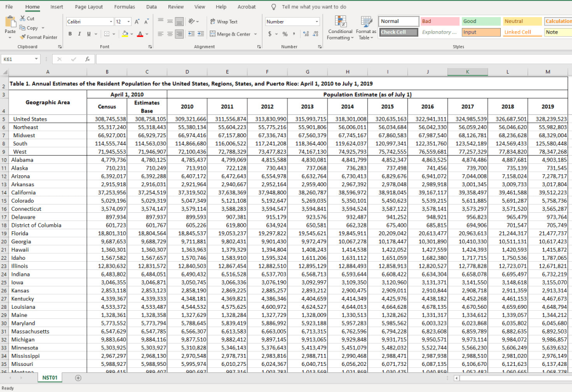This screenshot has height=392, width=572.
Task: Decrease font size with the smaller A
Action: 146,22
